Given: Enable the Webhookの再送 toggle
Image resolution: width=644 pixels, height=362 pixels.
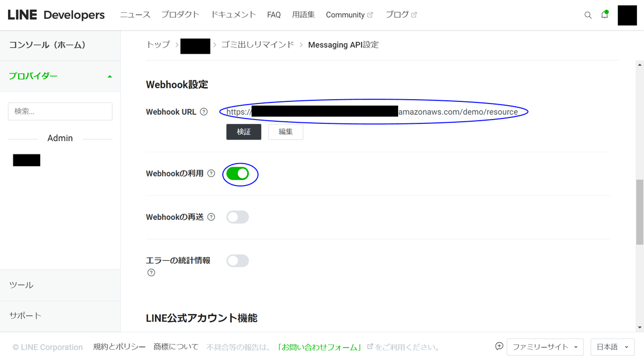Looking at the screenshot, I should (x=237, y=217).
